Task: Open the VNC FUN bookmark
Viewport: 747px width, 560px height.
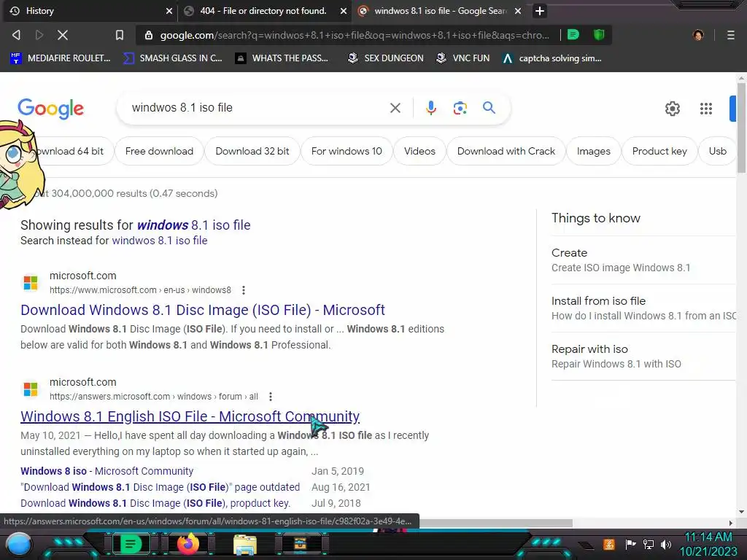Action: [462, 58]
